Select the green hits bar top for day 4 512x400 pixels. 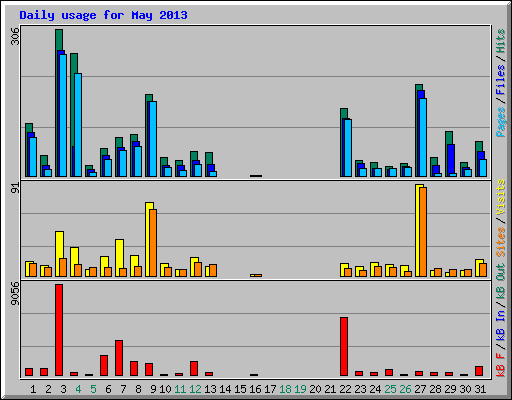tap(73, 63)
